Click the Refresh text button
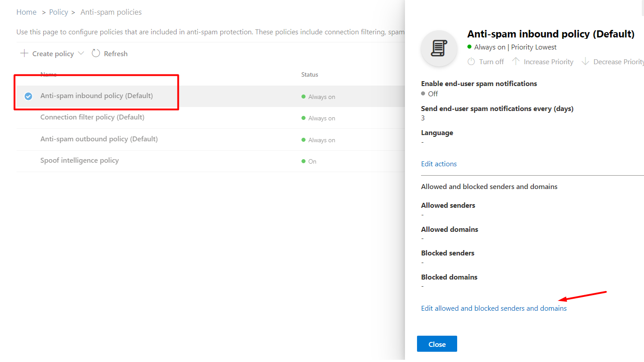 click(116, 53)
